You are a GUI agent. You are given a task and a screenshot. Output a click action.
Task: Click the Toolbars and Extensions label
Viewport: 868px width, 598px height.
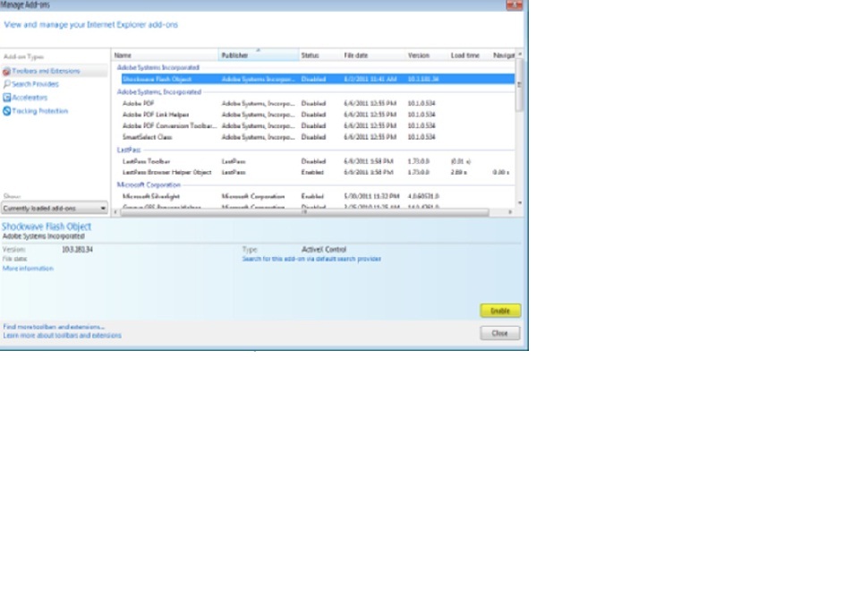tap(46, 72)
